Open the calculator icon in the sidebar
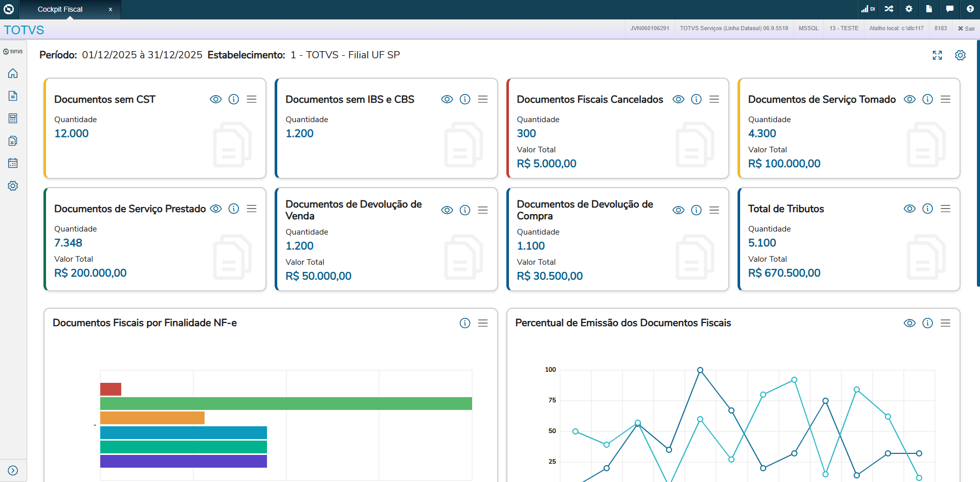This screenshot has height=482, width=980. [x=13, y=119]
